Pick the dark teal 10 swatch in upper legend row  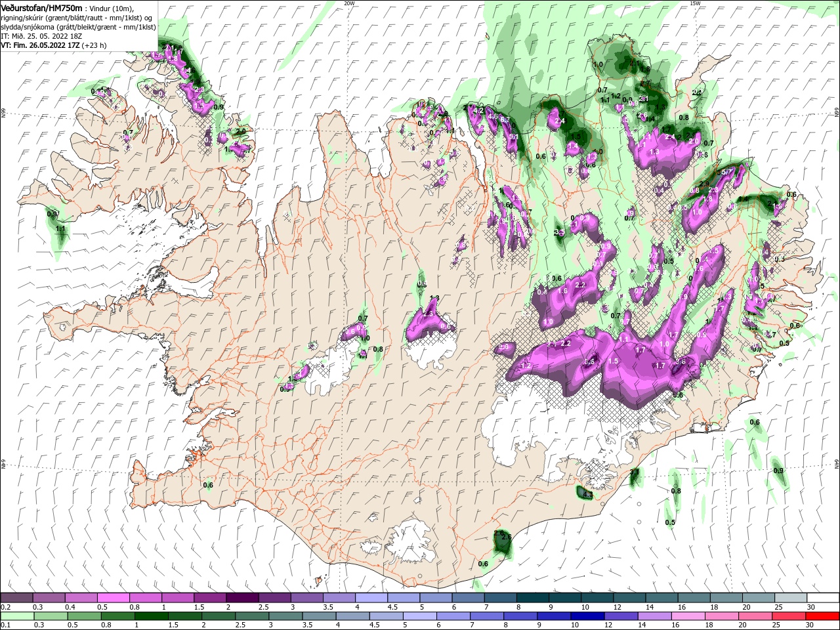coord(597,597)
